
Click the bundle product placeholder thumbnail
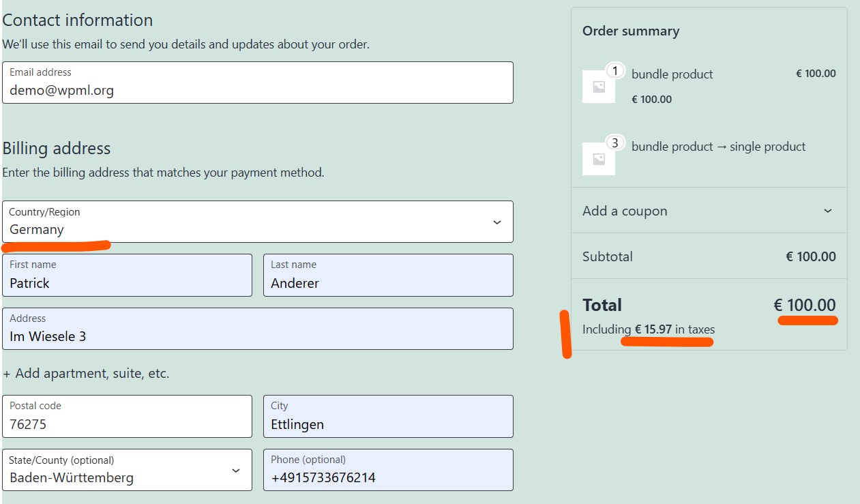point(599,87)
